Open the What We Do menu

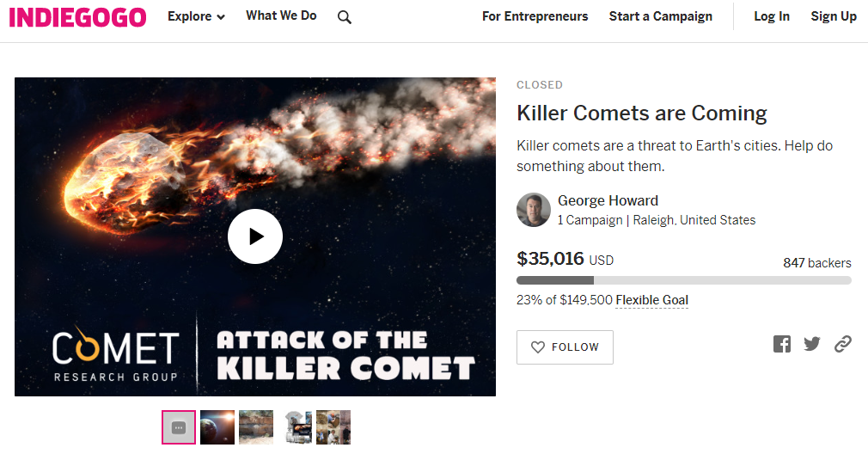(x=281, y=15)
